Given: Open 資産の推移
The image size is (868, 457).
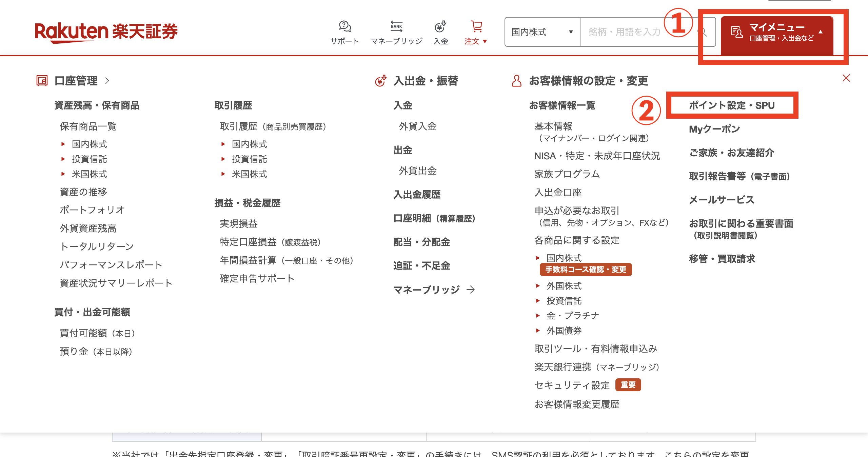Looking at the screenshot, I should coord(83,192).
